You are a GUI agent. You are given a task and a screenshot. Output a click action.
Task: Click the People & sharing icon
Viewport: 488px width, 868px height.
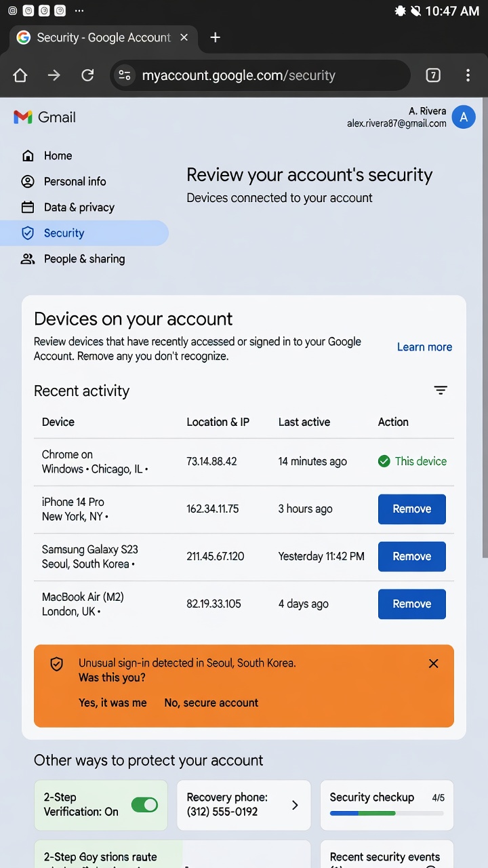pos(28,259)
